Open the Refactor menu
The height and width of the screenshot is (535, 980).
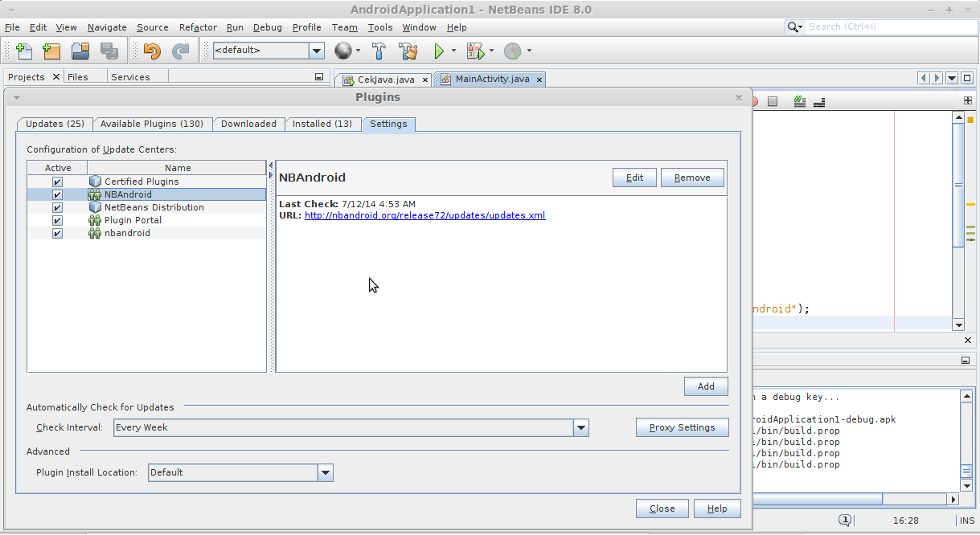(198, 27)
